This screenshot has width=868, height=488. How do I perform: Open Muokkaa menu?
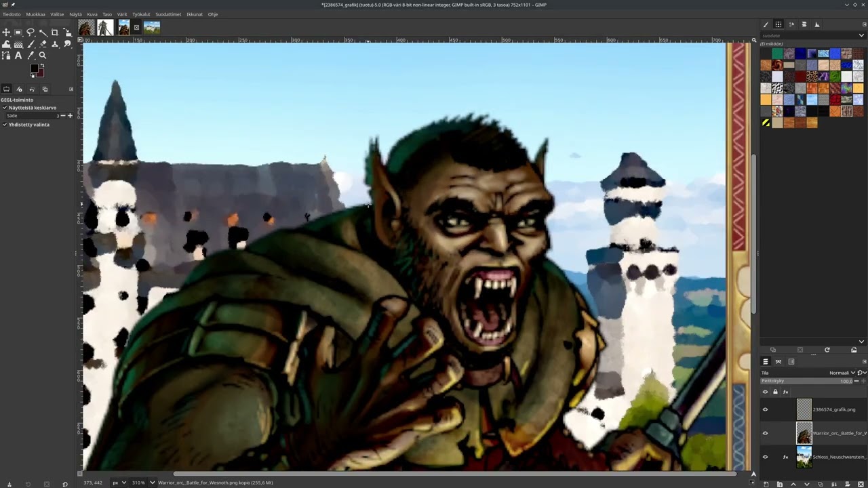[36, 14]
